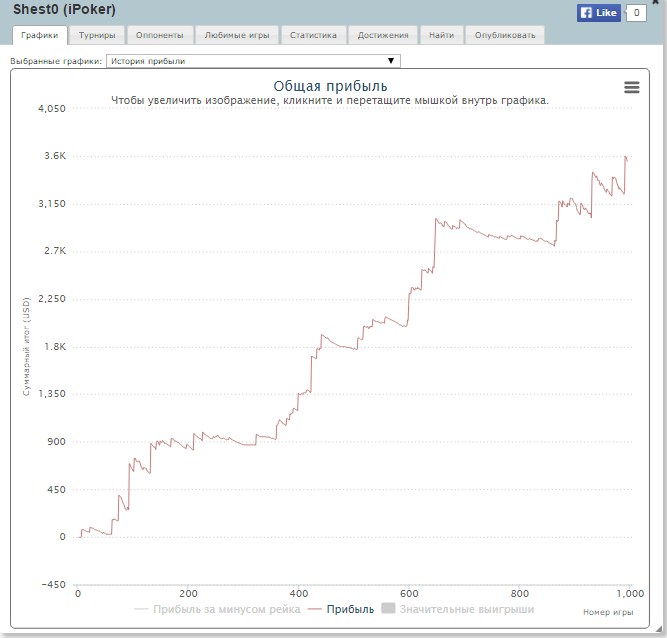
Task: Click the 4,050 y-axis label
Action: [52, 109]
